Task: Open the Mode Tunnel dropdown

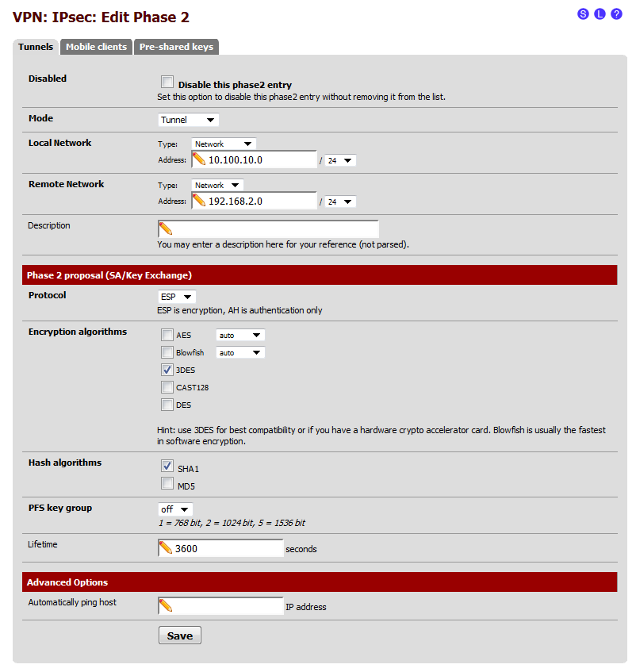Action: 188,120
